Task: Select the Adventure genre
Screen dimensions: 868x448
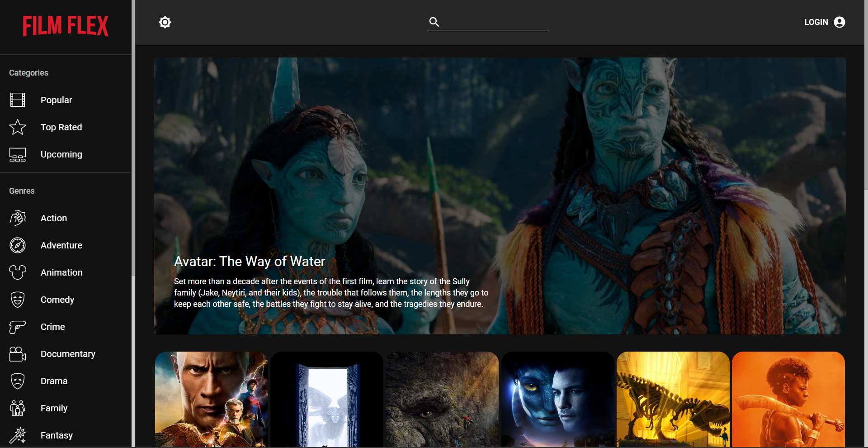Action: point(66,245)
